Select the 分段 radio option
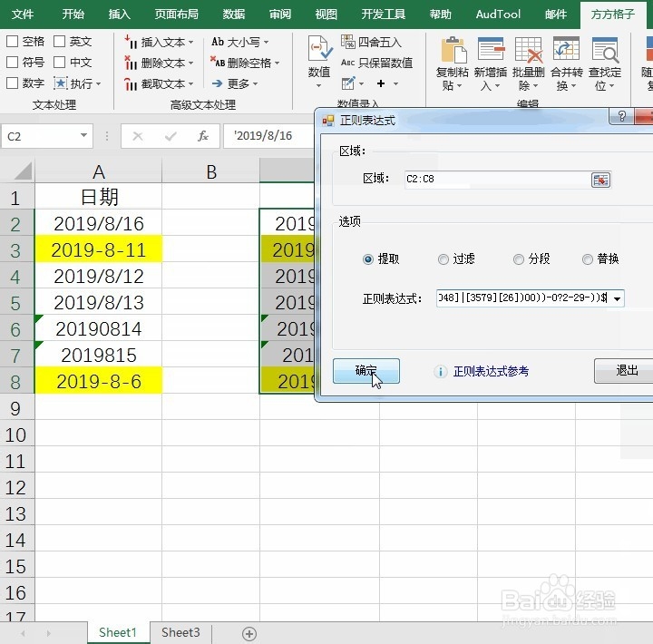The height and width of the screenshot is (644, 653). (x=519, y=259)
